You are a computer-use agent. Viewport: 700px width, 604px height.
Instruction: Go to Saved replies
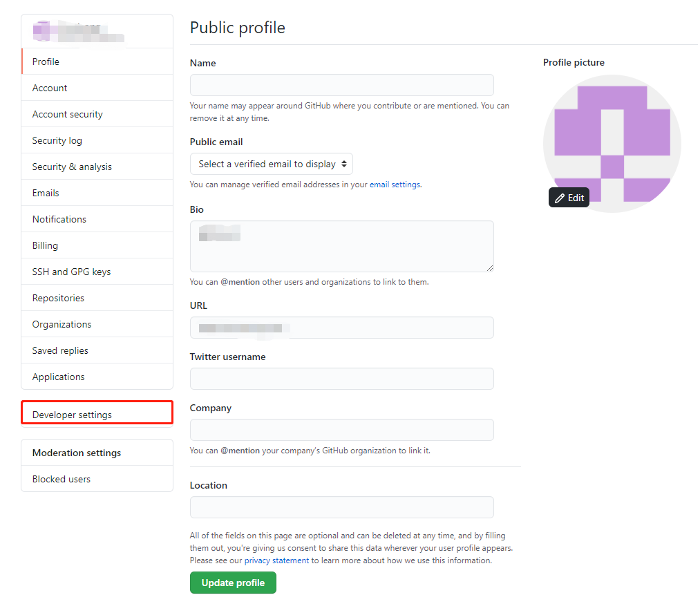click(97, 350)
